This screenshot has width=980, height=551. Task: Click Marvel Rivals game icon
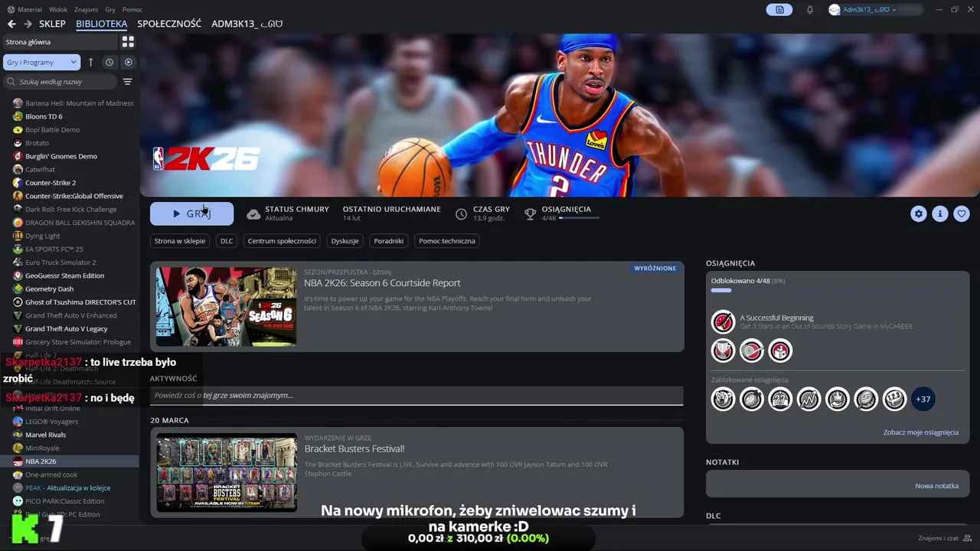click(x=18, y=435)
